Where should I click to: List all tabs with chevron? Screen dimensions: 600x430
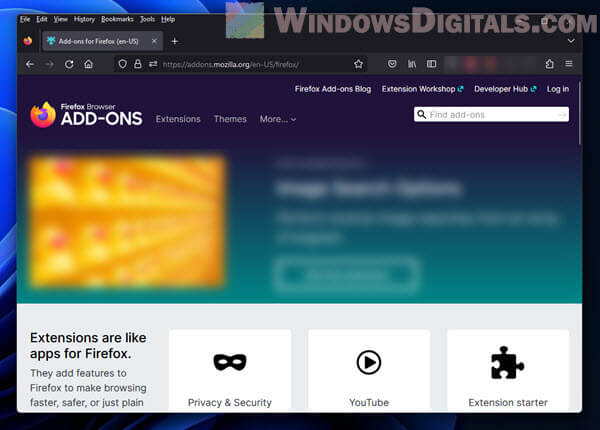tap(571, 41)
